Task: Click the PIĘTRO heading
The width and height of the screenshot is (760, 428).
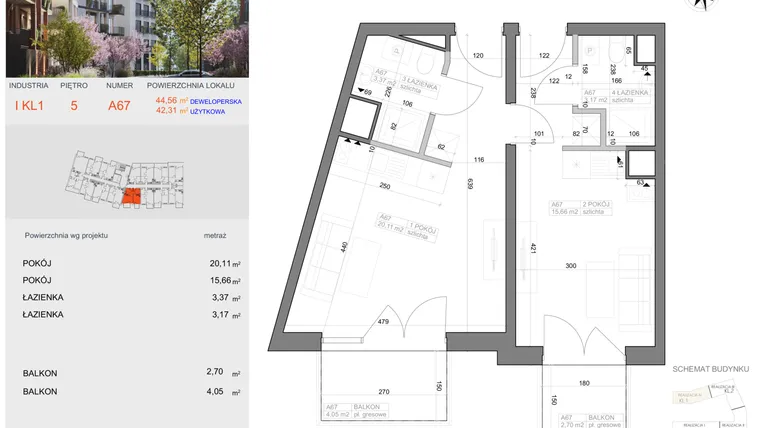Action: point(74,85)
